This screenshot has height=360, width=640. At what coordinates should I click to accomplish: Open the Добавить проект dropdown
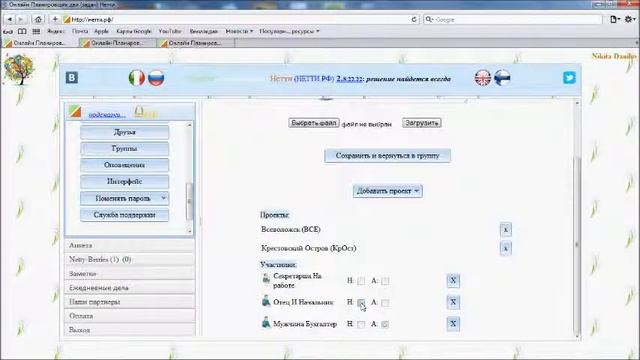387,191
